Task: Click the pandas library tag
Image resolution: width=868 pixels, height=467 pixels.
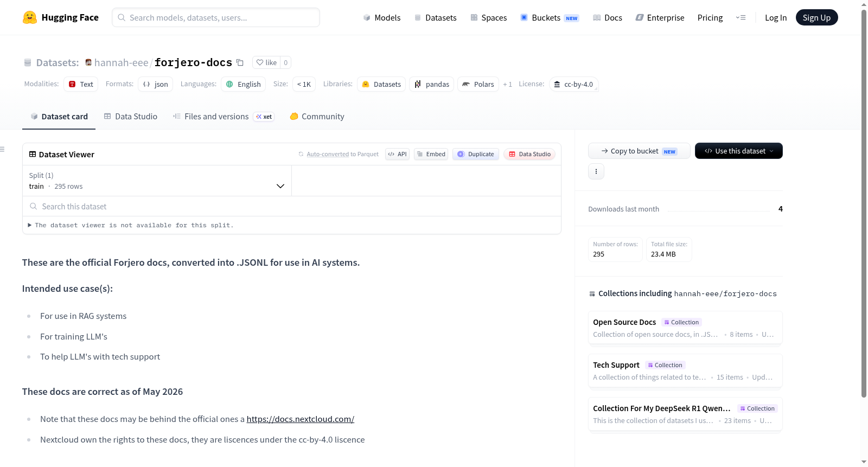Action: click(x=432, y=84)
